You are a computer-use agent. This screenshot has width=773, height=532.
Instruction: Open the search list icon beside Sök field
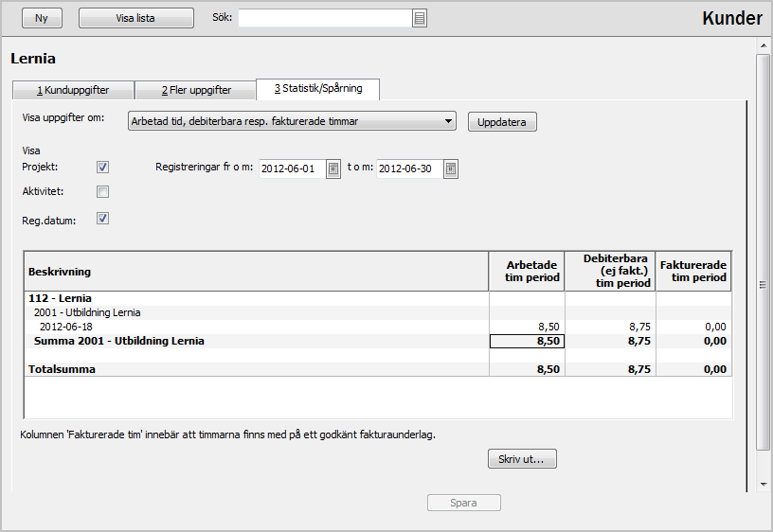point(419,18)
